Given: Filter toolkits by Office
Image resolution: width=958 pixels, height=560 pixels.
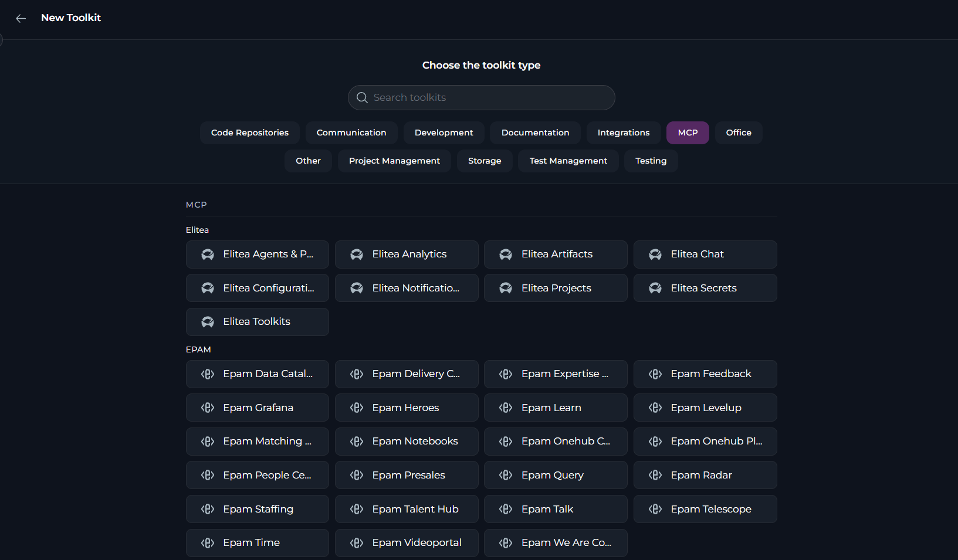Looking at the screenshot, I should [739, 133].
